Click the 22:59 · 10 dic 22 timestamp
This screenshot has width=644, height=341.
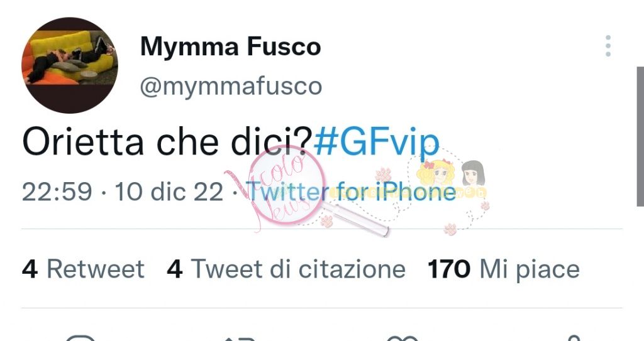pos(123,192)
